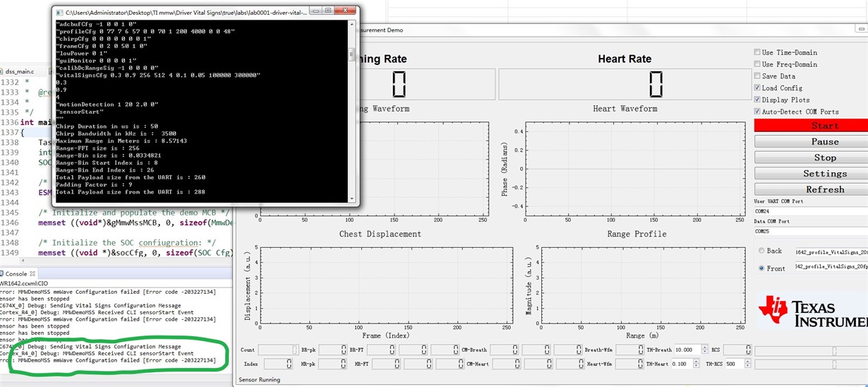Click the console window scrollbar thumb
Image resolution: width=868 pixels, height=387 pixels.
[351, 54]
